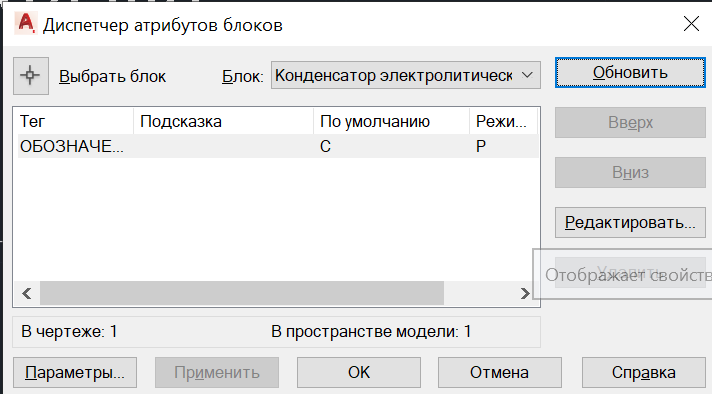Click the horizontal scrollbar thumb

coord(242,293)
